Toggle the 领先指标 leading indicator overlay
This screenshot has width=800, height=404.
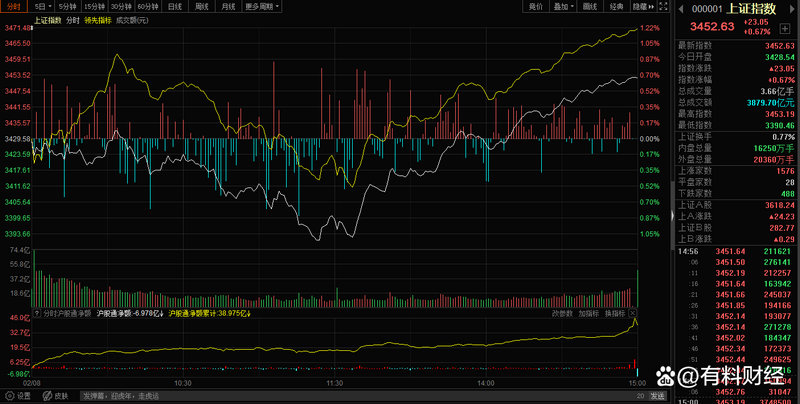98,19
